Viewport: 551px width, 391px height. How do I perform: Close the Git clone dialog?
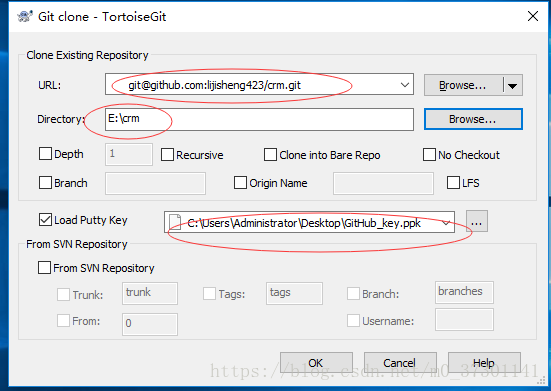click(533, 16)
